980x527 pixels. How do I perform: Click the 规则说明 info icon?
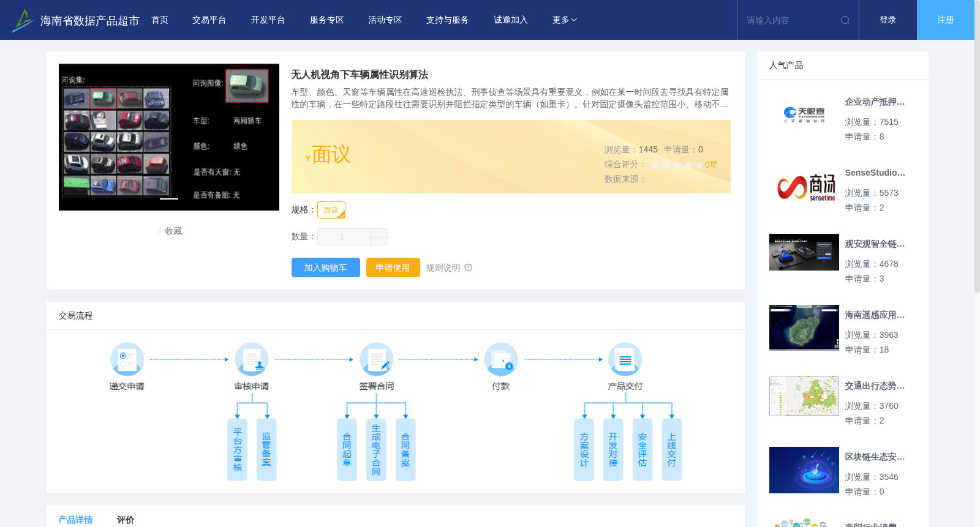[469, 267]
